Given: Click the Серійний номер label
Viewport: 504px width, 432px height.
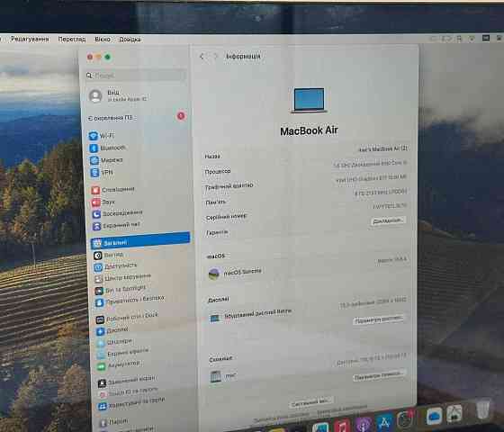Looking at the screenshot, I should click(226, 217).
